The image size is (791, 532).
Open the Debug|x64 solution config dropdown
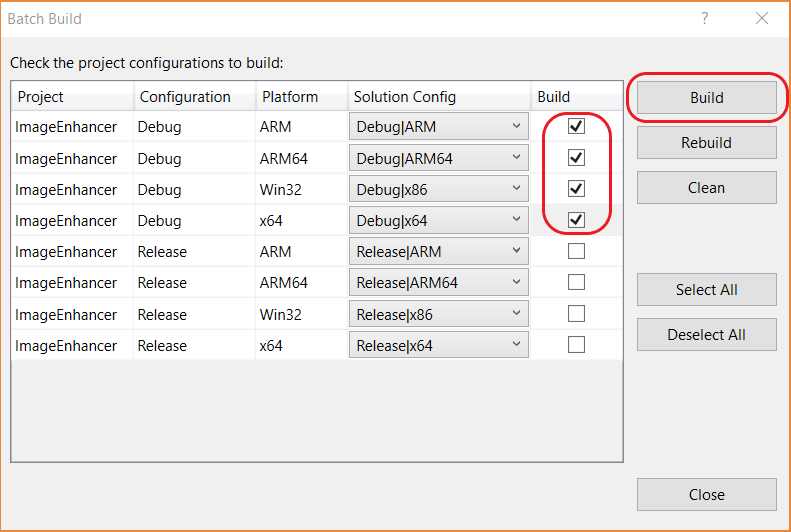click(x=438, y=220)
